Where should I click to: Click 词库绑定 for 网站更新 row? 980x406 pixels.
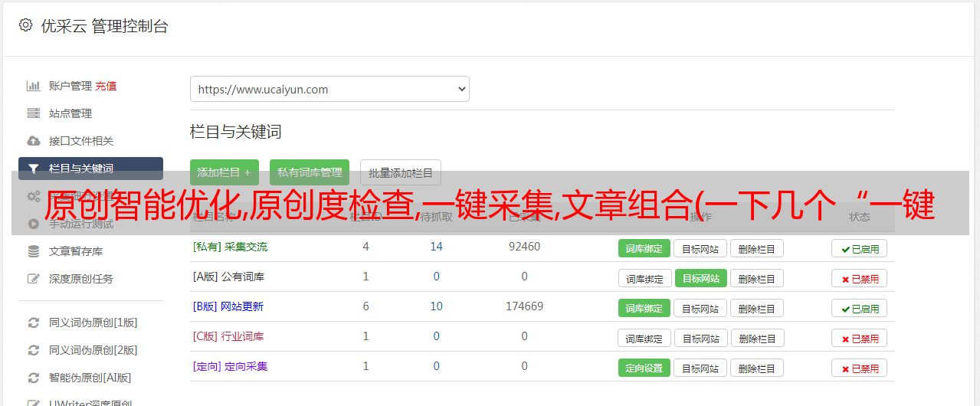coord(644,308)
